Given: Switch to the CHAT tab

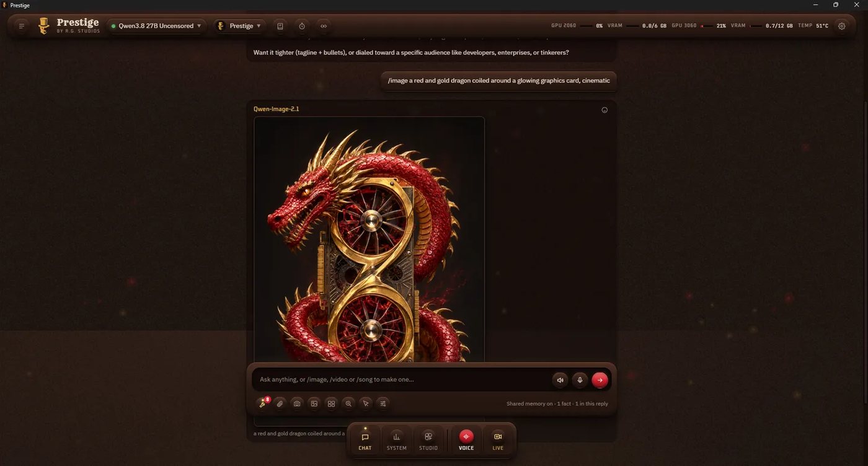Looking at the screenshot, I should [x=365, y=441].
